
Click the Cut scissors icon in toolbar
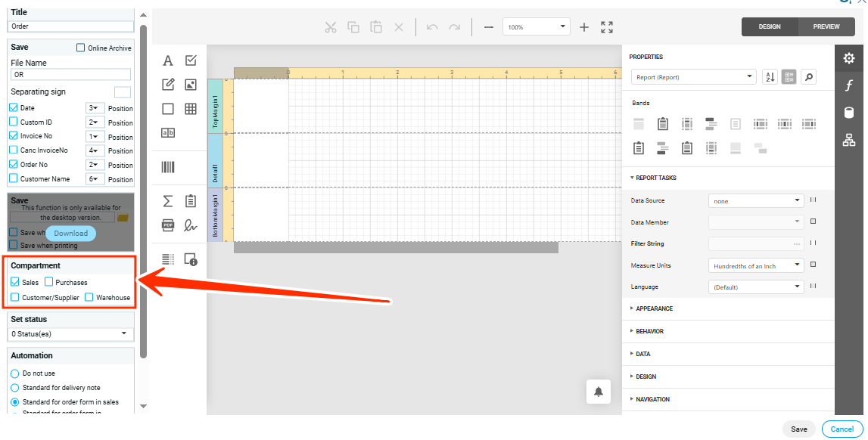pyautogui.click(x=331, y=27)
